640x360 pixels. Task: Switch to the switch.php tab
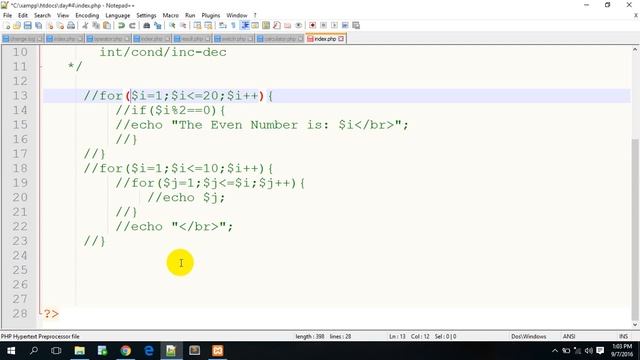(233, 39)
